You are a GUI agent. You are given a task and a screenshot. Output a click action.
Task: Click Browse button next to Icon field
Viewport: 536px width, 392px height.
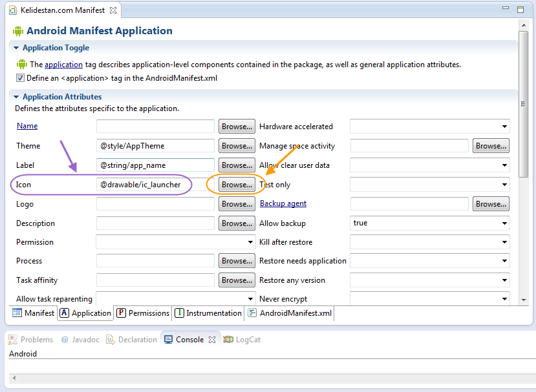tap(237, 185)
